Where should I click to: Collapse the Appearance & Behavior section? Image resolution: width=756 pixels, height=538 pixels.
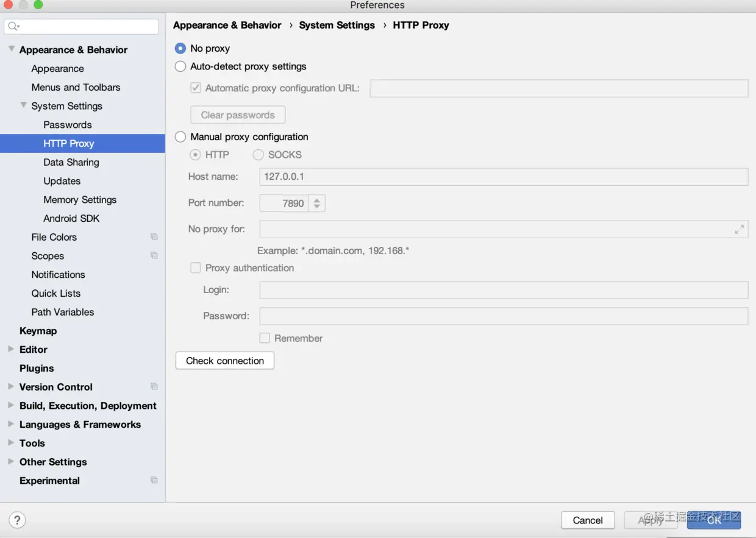click(x=11, y=49)
